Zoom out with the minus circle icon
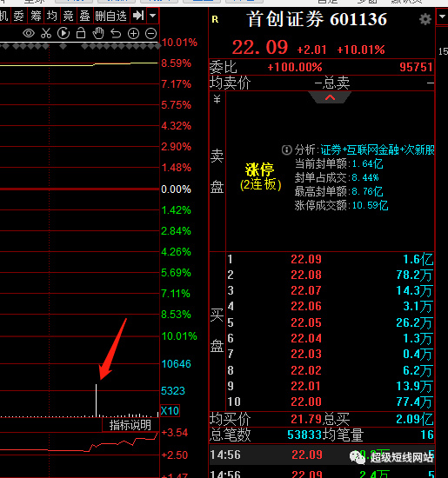 pyautogui.click(x=150, y=34)
